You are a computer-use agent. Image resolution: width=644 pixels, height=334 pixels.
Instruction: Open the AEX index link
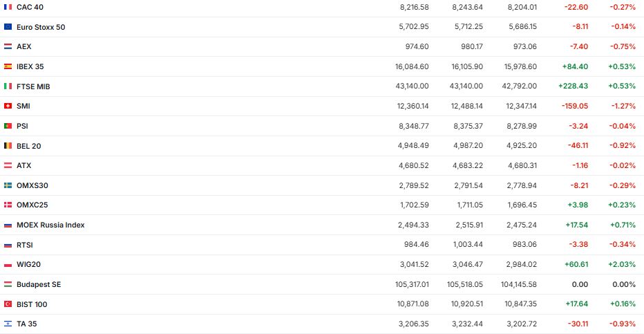24,46
